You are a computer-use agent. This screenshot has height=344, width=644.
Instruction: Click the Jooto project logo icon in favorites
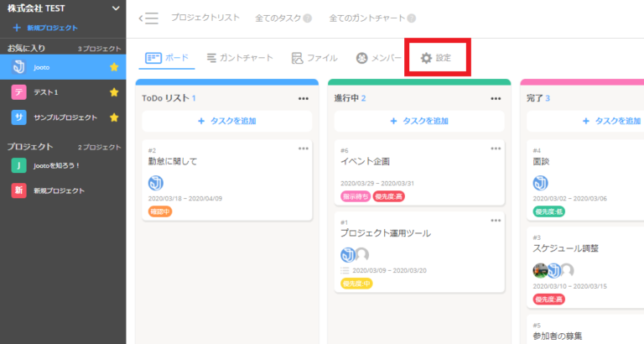click(18, 67)
